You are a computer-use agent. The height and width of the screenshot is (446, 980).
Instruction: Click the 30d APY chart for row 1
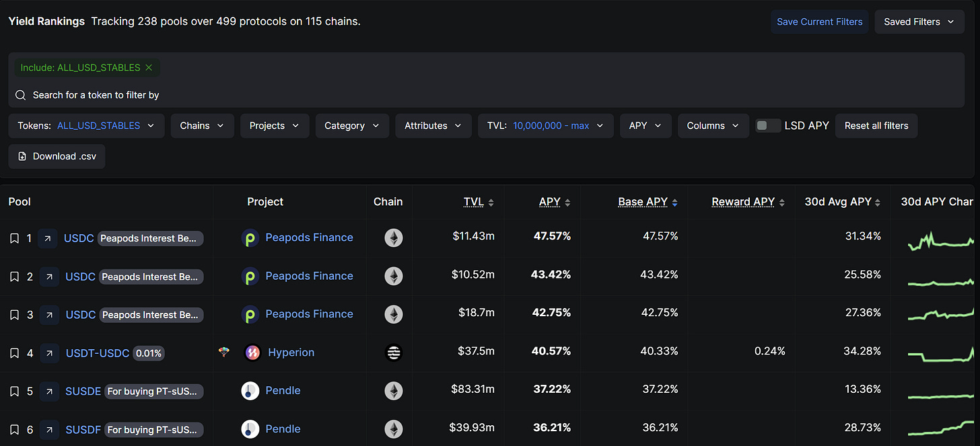pos(941,239)
